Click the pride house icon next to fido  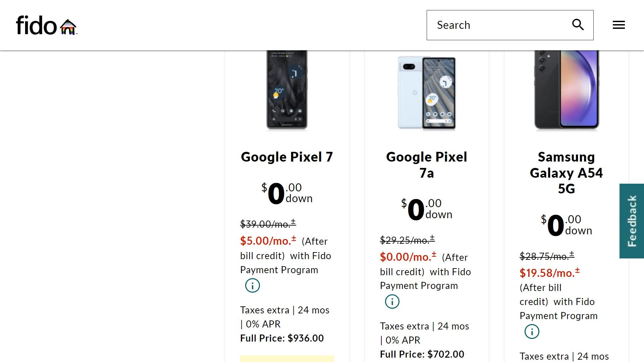68,26
